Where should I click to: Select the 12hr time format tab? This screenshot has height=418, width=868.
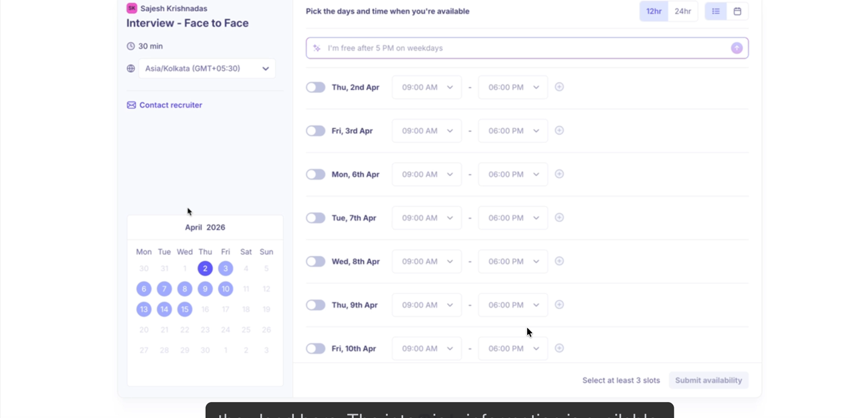pos(653,11)
